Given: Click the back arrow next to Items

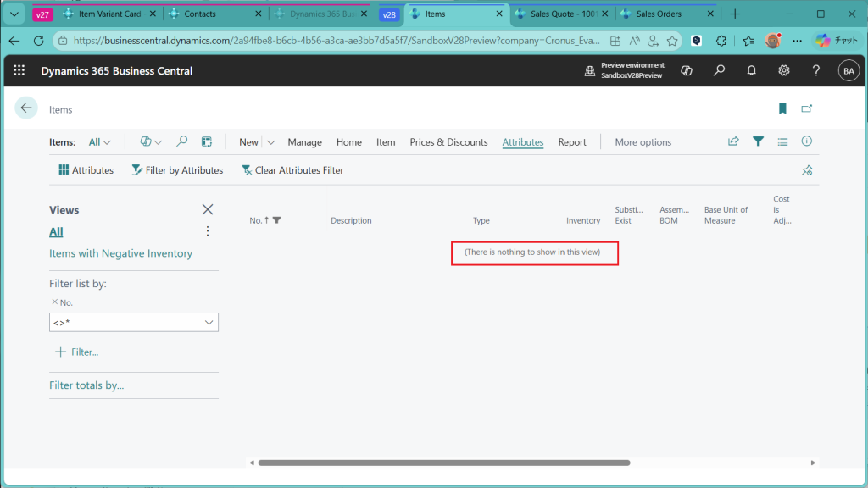Looking at the screenshot, I should (x=26, y=108).
